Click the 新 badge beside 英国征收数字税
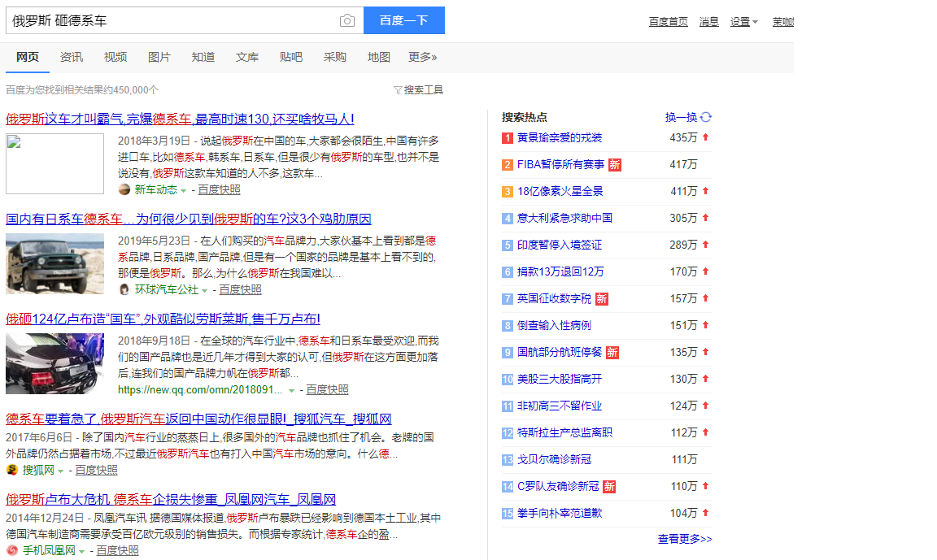The width and height of the screenshot is (937, 560). coord(601,298)
